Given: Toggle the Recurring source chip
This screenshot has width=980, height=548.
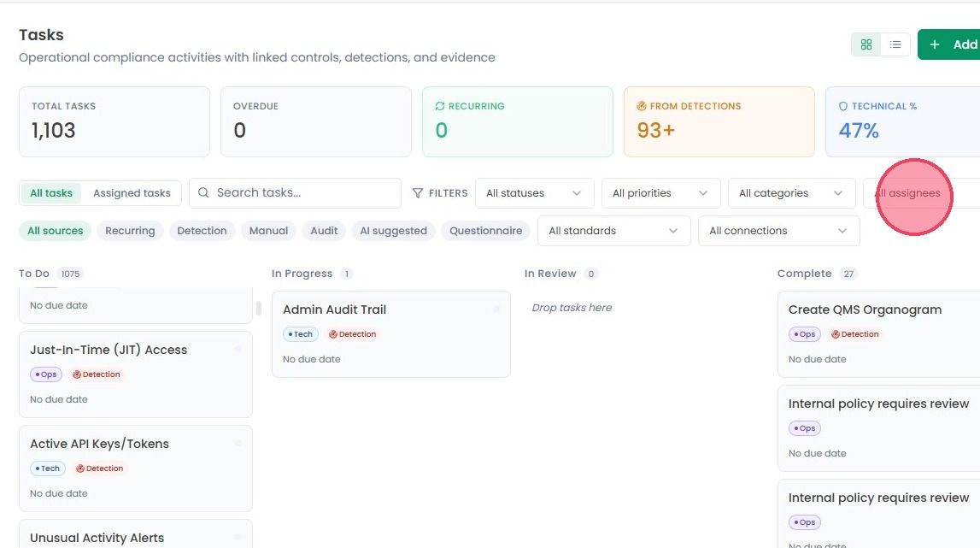Looking at the screenshot, I should (130, 231).
